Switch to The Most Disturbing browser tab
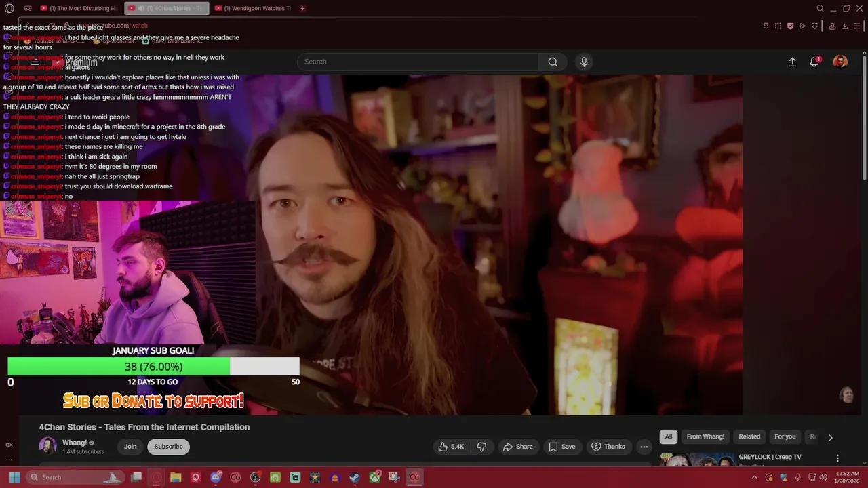868x488 pixels. 79,9
